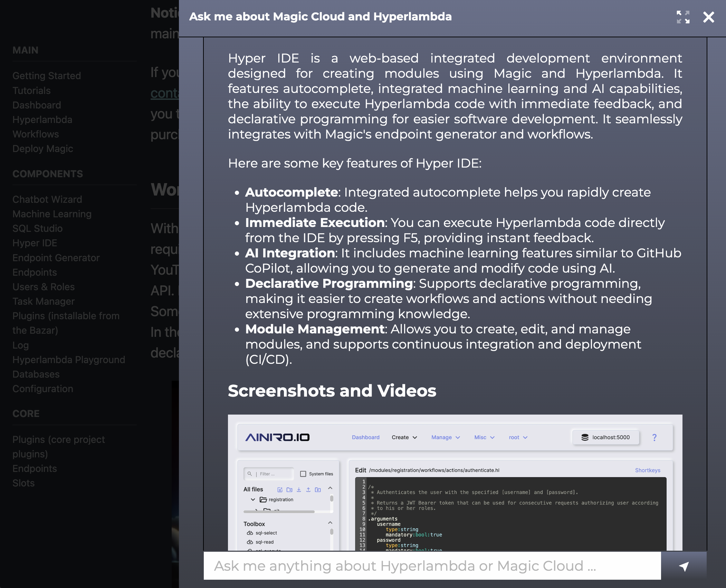
Task: Click the question mark help icon
Action: coord(654,437)
